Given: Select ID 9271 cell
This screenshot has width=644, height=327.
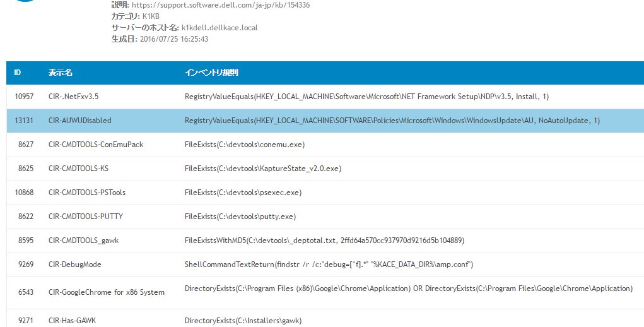Looking at the screenshot, I should pyautogui.click(x=26, y=321).
